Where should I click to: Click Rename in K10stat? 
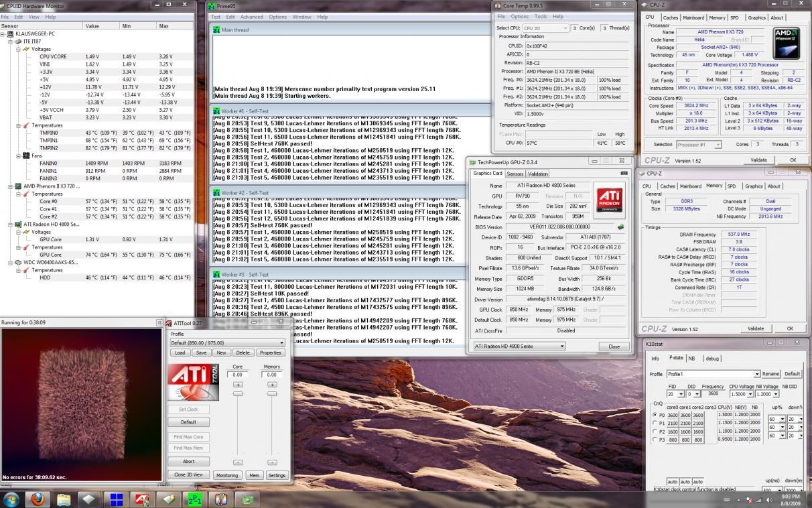(770, 374)
